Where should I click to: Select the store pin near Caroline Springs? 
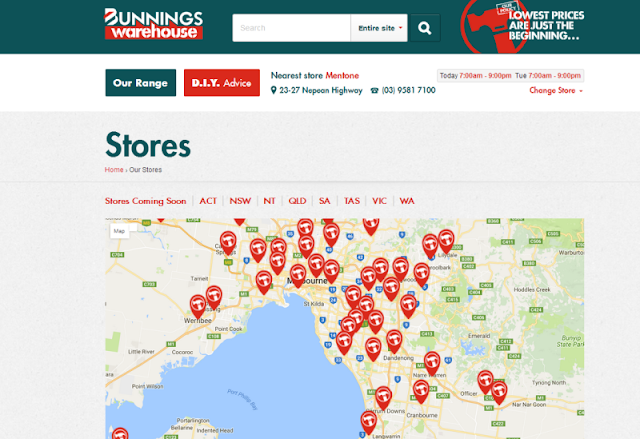228,243
